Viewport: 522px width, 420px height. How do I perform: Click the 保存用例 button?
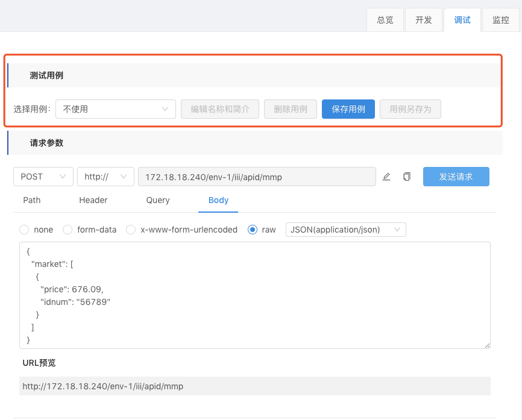348,109
